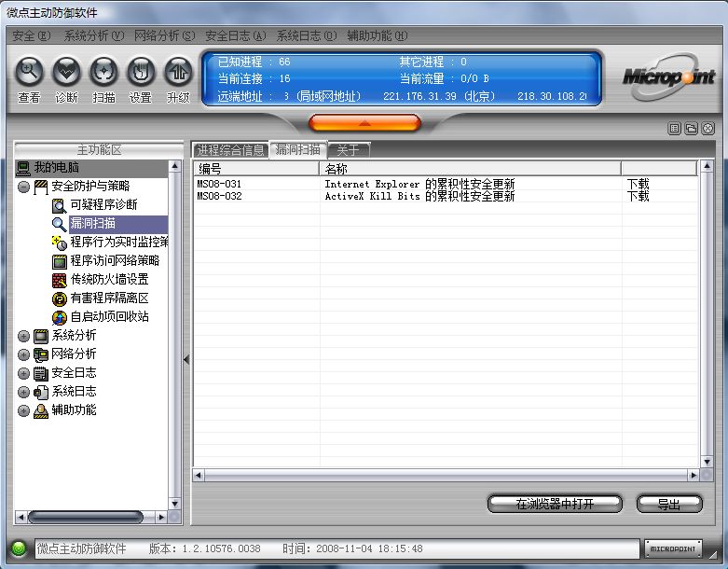Sort by the 名称 column header

click(471, 169)
